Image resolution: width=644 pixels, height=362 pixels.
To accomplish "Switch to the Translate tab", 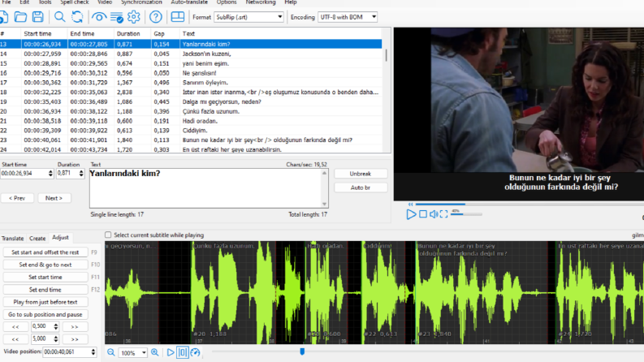I will coord(13,238).
